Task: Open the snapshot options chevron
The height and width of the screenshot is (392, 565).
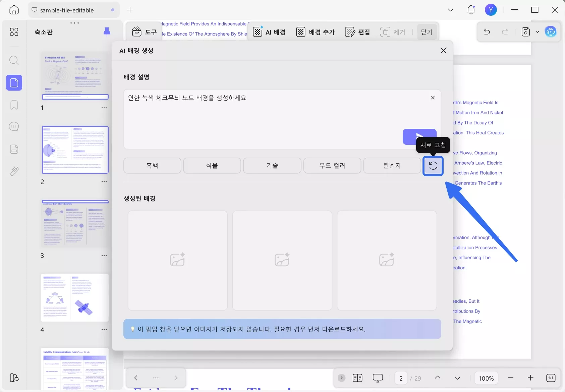Action: click(x=537, y=32)
